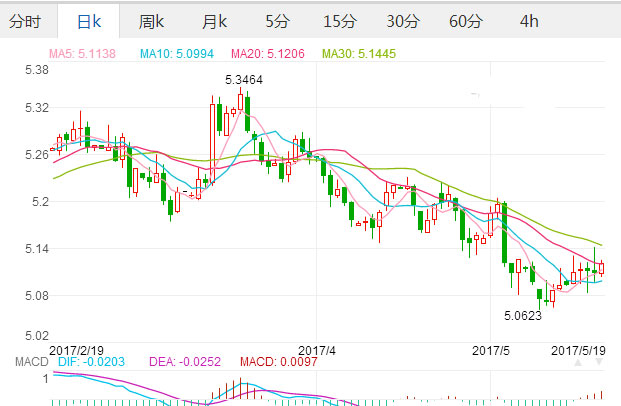Image resolution: width=621 pixels, height=406 pixels.
Task: Switch to the 月k monthly tab
Action: click(x=214, y=21)
